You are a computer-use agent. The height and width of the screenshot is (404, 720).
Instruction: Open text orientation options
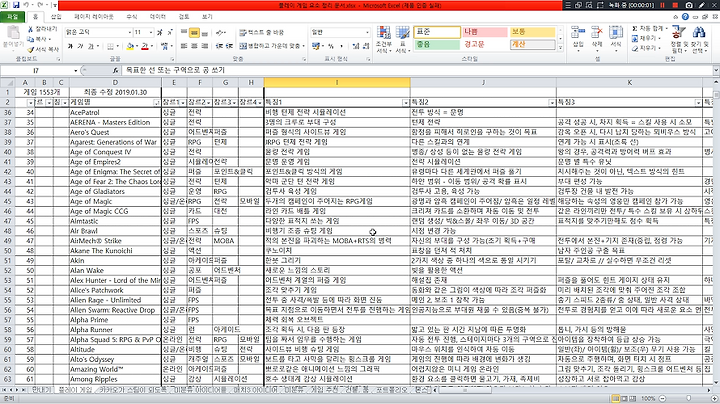221,33
